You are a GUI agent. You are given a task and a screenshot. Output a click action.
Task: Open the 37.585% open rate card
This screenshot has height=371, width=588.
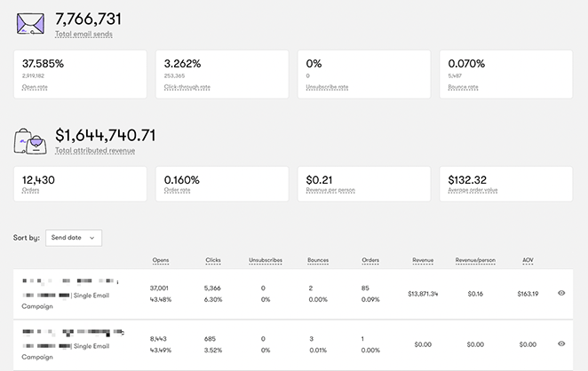click(x=80, y=74)
